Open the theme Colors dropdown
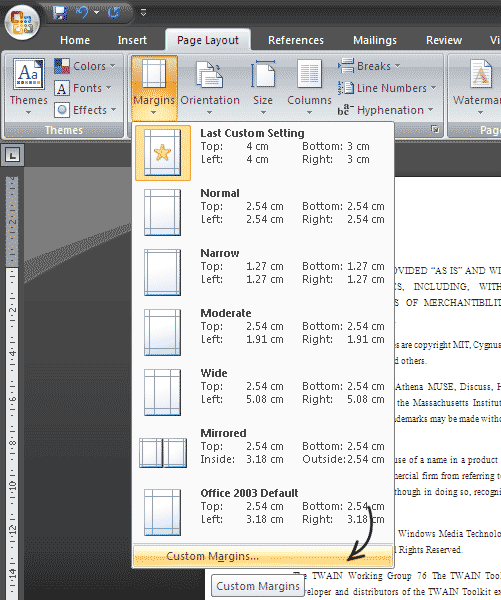Screen dimensions: 501x600 (85, 66)
